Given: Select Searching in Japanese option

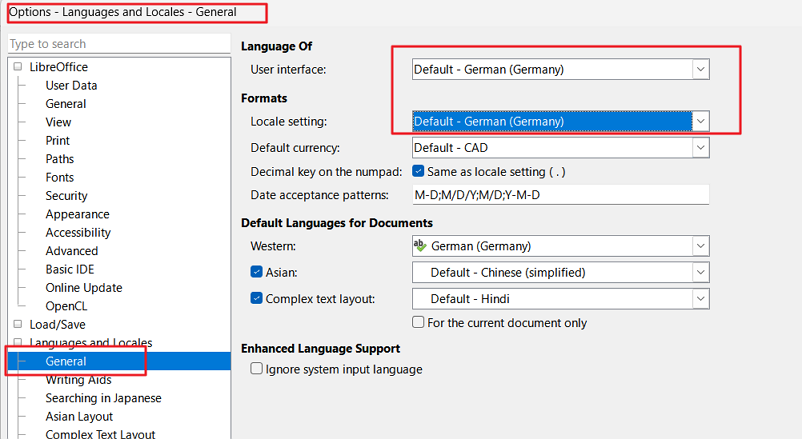Looking at the screenshot, I should click(103, 398).
